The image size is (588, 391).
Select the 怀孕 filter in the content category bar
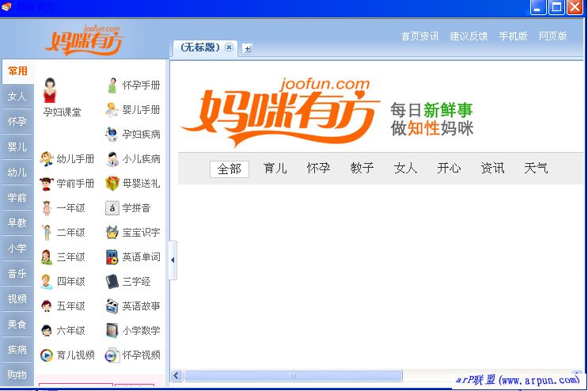[x=318, y=169]
